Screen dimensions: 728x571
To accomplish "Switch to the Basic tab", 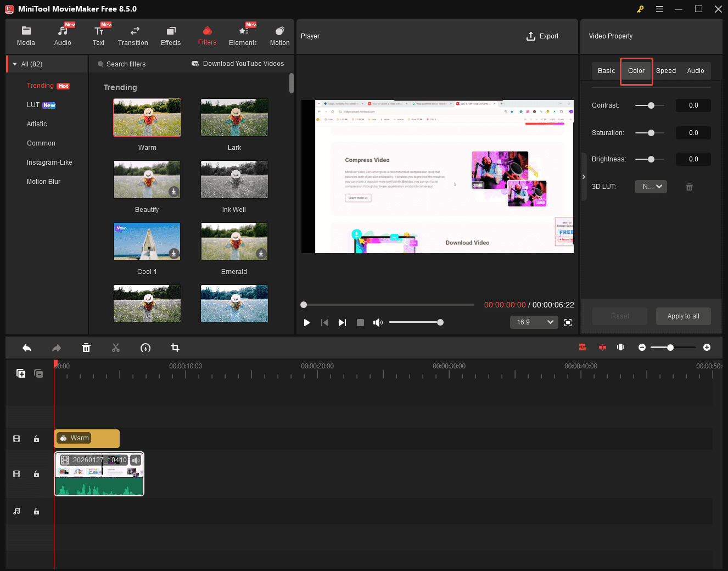I will pos(606,71).
